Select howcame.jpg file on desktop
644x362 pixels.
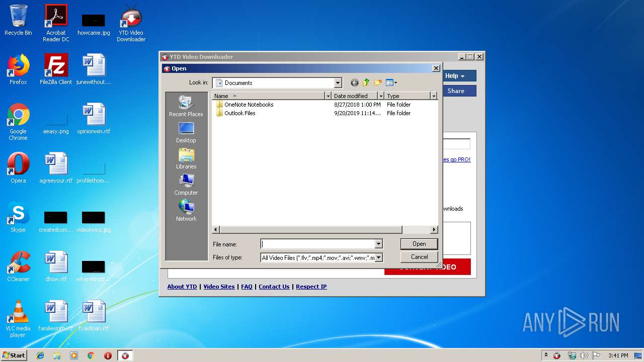click(x=94, y=23)
